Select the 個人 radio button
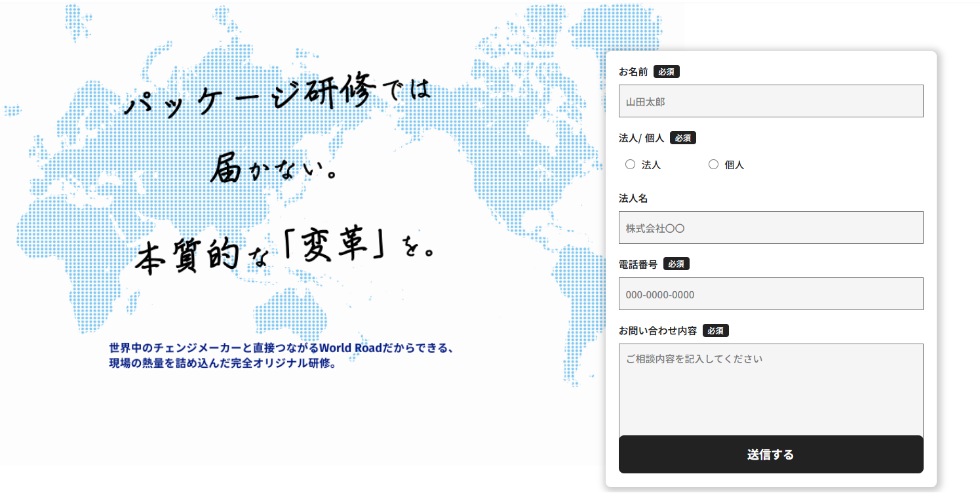The height and width of the screenshot is (495, 980). click(713, 165)
